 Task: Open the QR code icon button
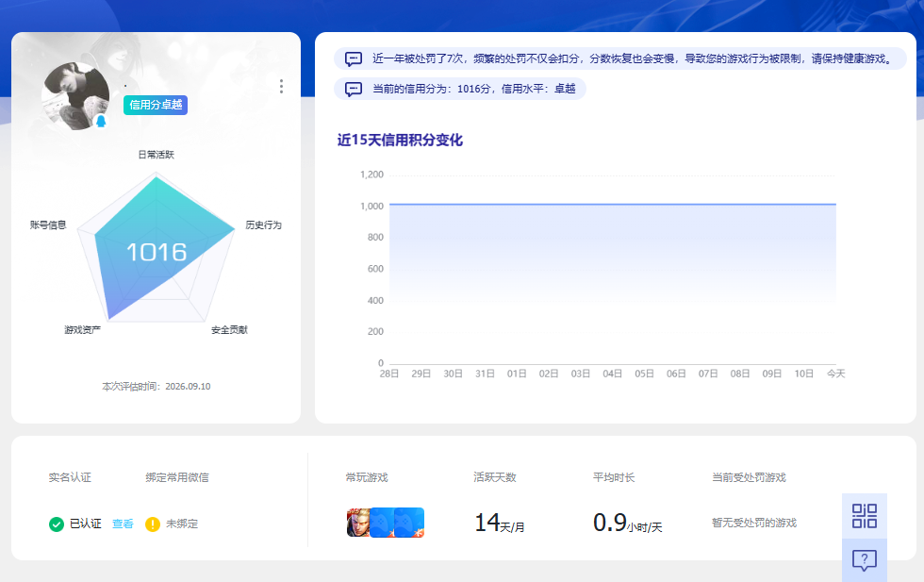(864, 516)
